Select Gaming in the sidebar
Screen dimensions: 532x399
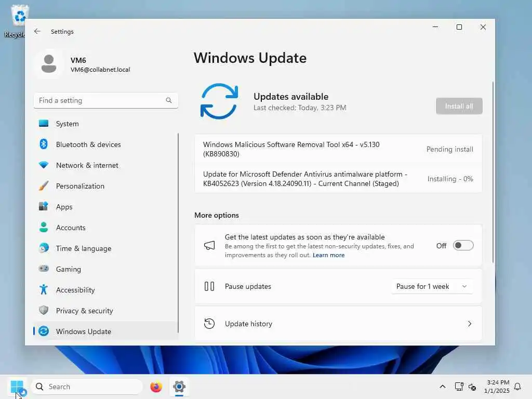point(106,269)
